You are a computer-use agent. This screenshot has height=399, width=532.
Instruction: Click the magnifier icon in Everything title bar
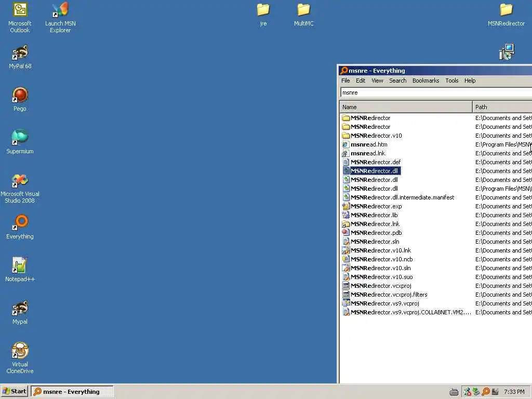(x=344, y=71)
